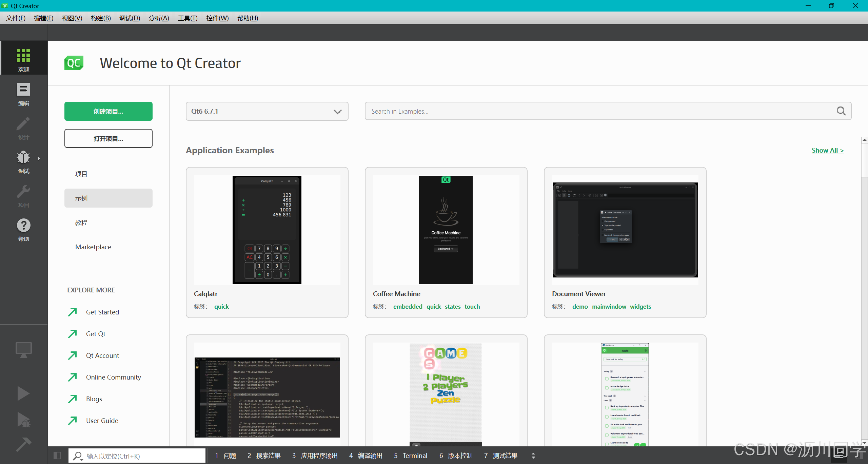Filter by the quick tag under Calqlatr

click(x=221, y=307)
